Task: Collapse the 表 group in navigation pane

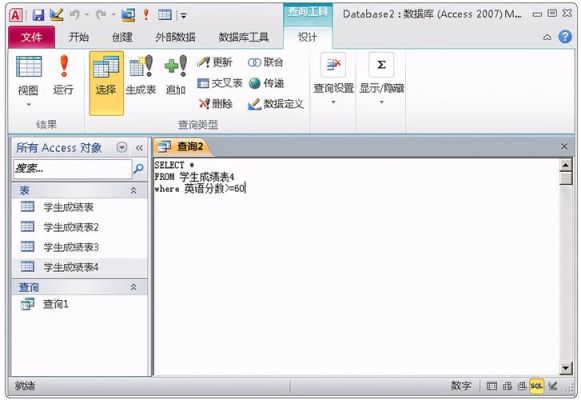Action: click(133, 191)
